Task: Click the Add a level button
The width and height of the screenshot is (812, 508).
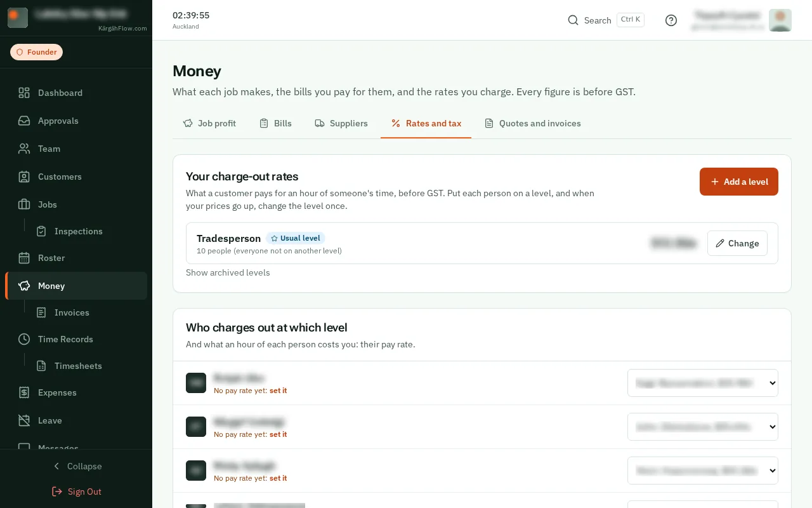Action: coord(739,182)
